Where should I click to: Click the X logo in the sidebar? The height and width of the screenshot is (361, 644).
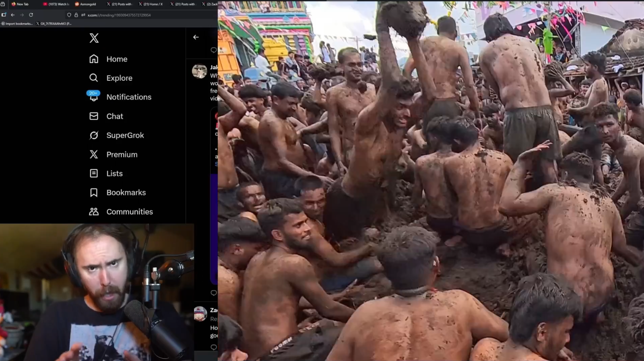click(x=94, y=38)
